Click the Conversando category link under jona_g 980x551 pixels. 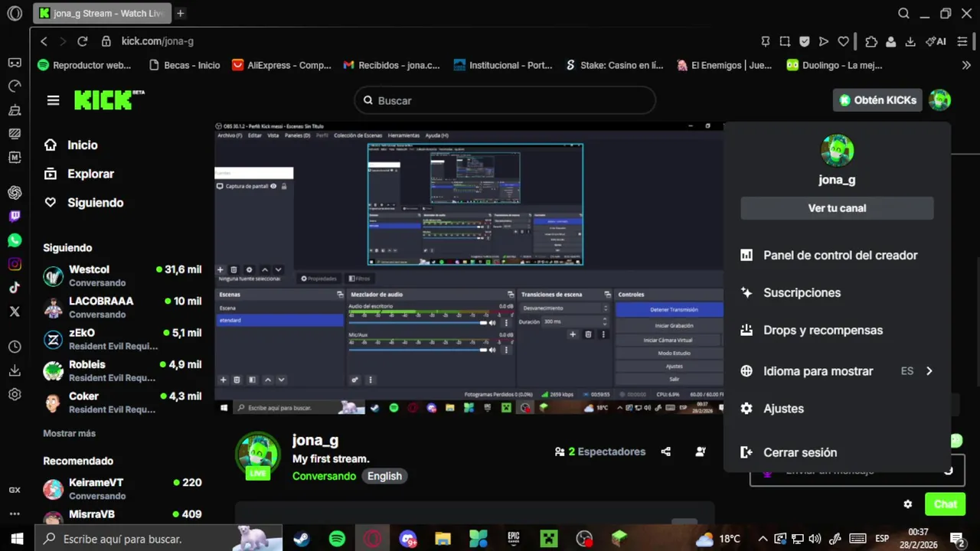pyautogui.click(x=324, y=476)
